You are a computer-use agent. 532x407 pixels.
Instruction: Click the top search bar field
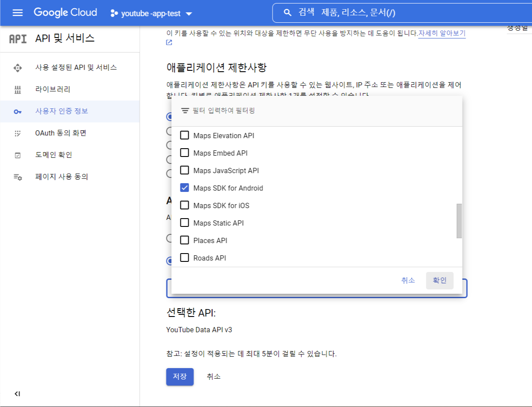click(402, 13)
